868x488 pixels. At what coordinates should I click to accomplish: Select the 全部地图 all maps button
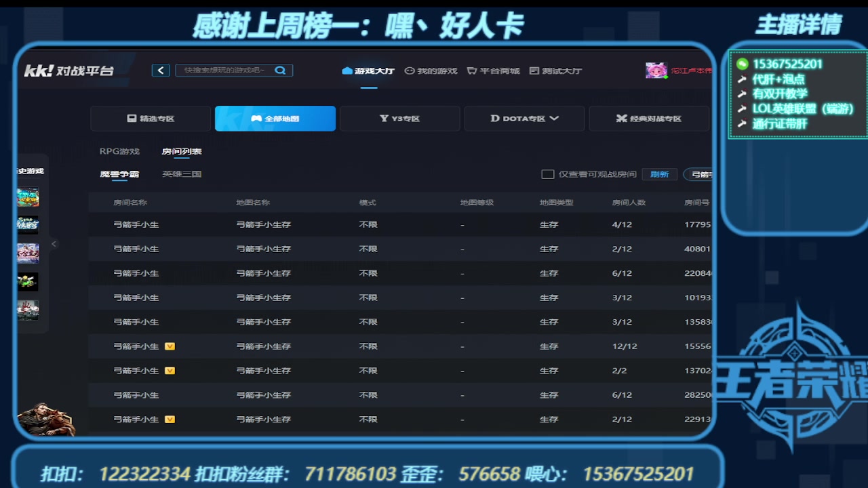point(275,119)
